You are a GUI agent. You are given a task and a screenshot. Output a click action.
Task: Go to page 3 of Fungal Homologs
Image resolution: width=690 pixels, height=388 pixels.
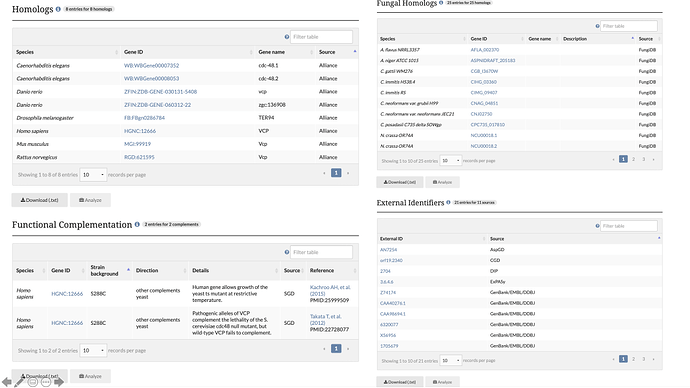point(643,159)
